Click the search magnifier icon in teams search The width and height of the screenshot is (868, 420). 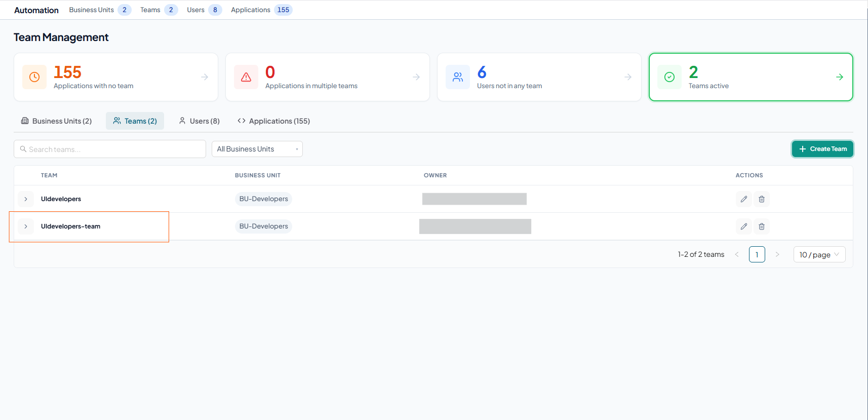[23, 149]
